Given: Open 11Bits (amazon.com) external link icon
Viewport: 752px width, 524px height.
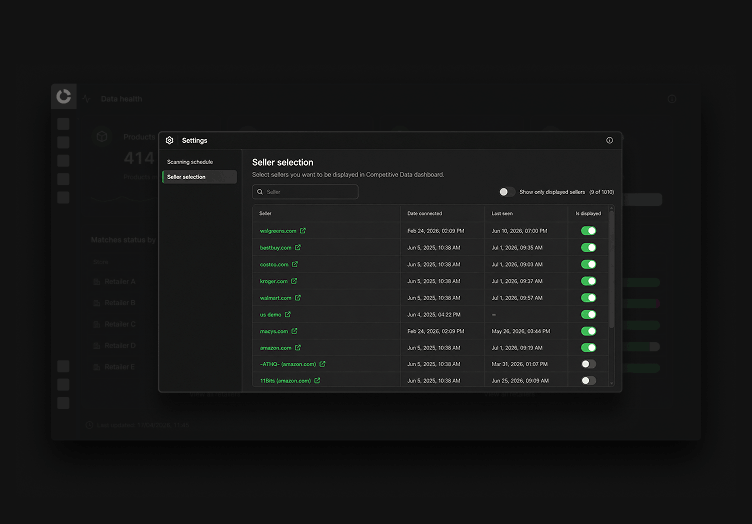Looking at the screenshot, I should coord(317,381).
